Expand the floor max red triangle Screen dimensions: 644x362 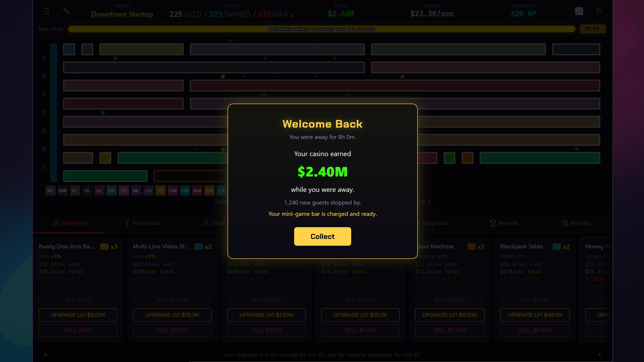pyautogui.click(x=292, y=15)
